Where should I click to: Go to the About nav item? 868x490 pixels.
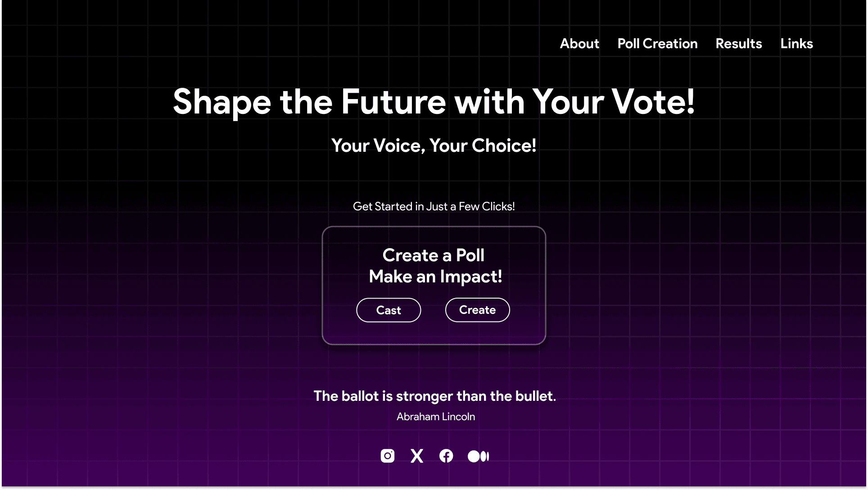point(579,44)
